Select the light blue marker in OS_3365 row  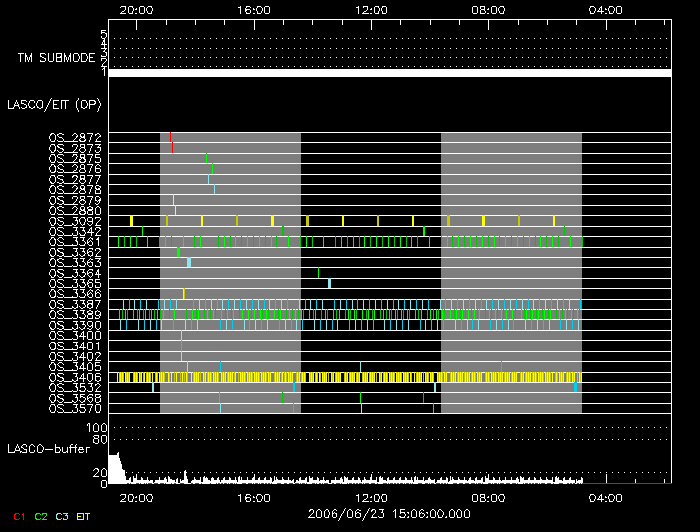[329, 283]
